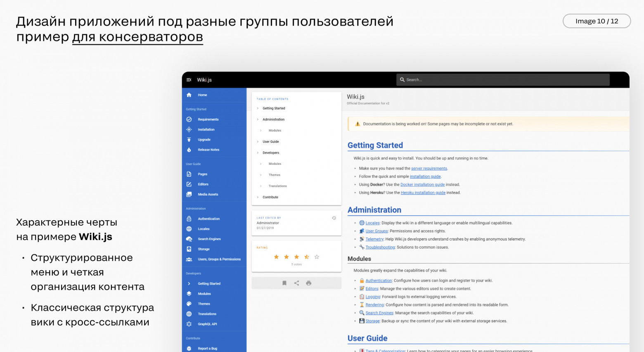Click the print icon in the action bar
Image resolution: width=644 pixels, height=352 pixels.
click(x=308, y=283)
